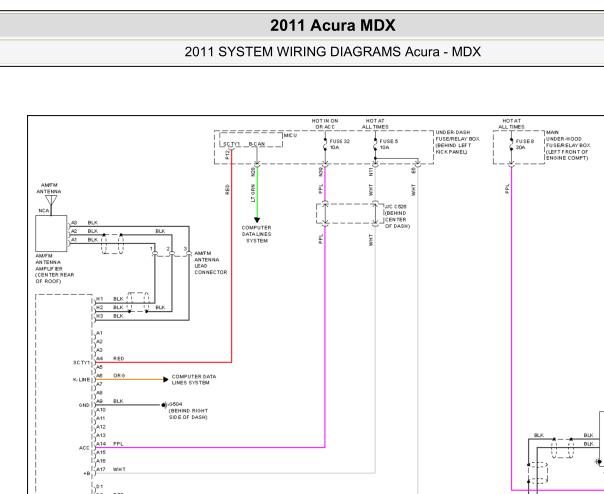Click the "J/C C628 (BEHIND CENTER OF DASH)" label
Screen dimensions: 604x494
coord(396,216)
